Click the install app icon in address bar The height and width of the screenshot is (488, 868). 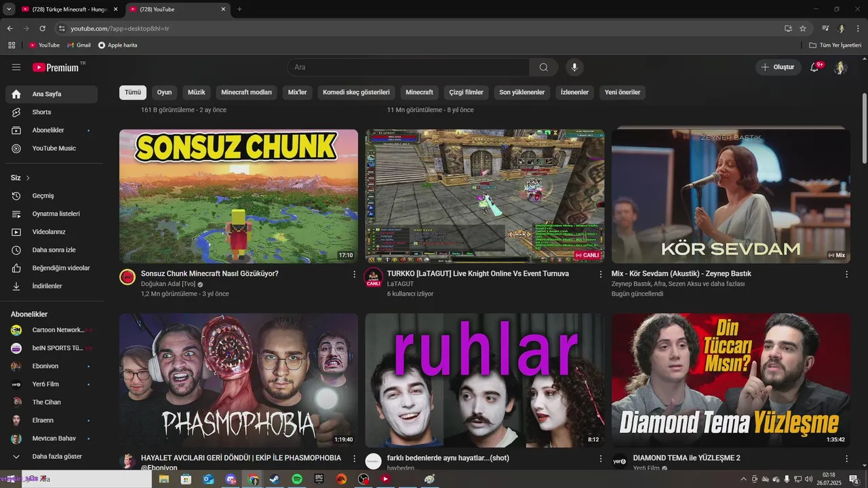click(x=788, y=28)
